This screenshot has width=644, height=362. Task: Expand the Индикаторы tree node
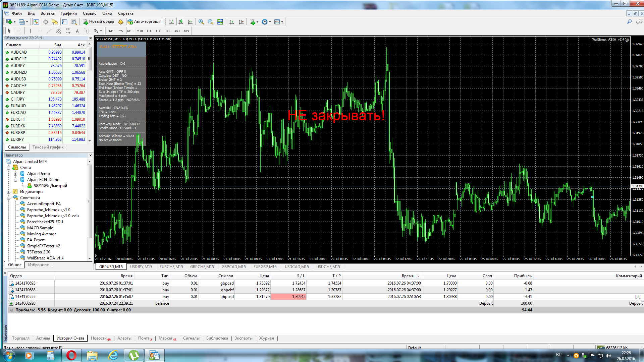tap(9, 192)
